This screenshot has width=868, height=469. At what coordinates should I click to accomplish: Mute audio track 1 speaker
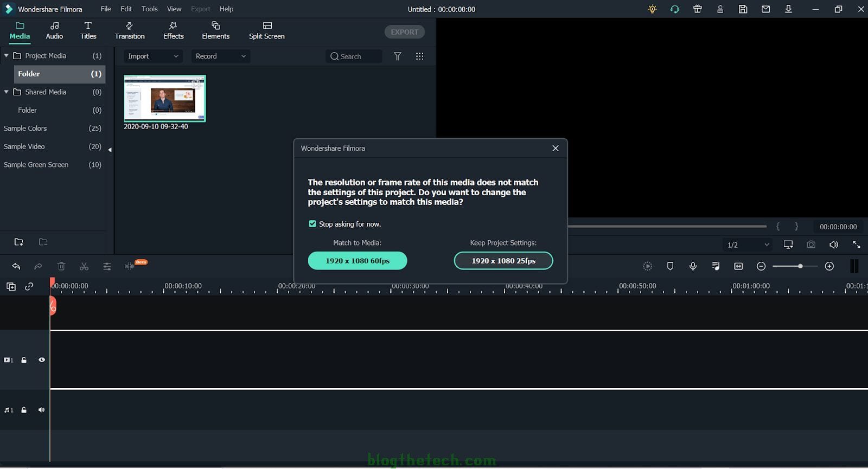41,410
